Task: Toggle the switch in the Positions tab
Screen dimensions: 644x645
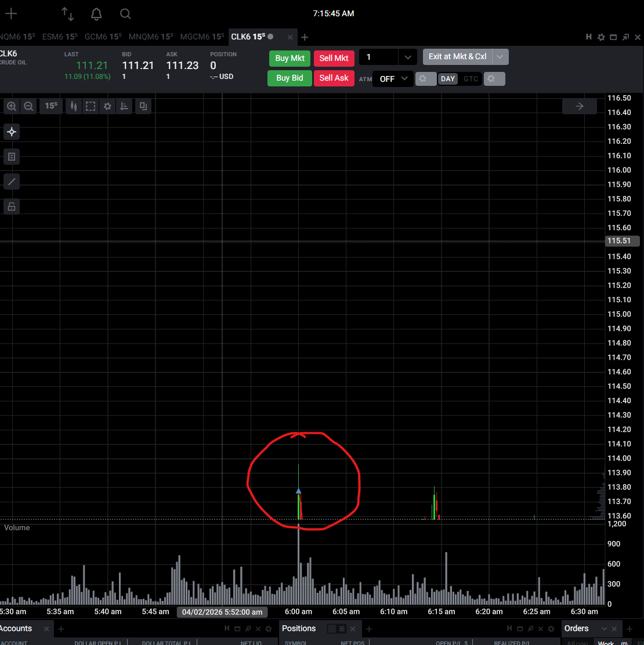Action: tap(332, 629)
